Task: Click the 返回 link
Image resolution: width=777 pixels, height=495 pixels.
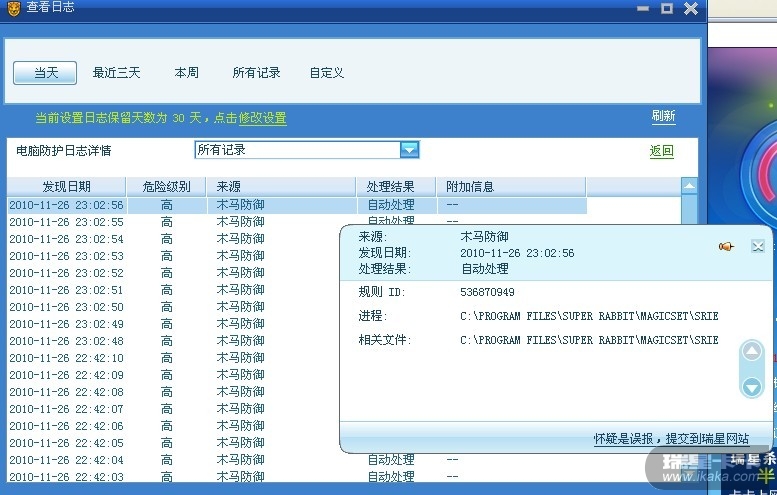Action: (662, 151)
